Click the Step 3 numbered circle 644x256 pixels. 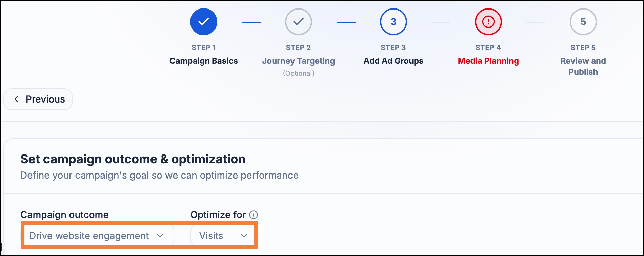pos(394,22)
